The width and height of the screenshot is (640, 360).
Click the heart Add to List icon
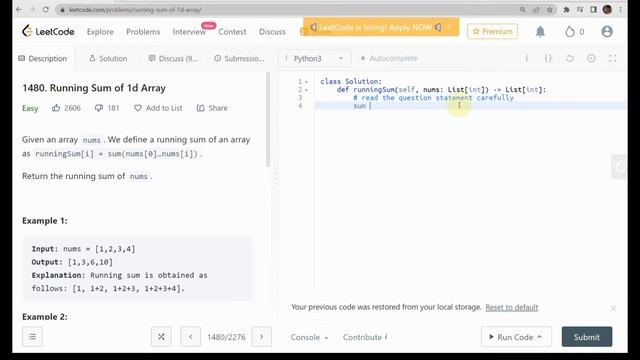coord(138,108)
